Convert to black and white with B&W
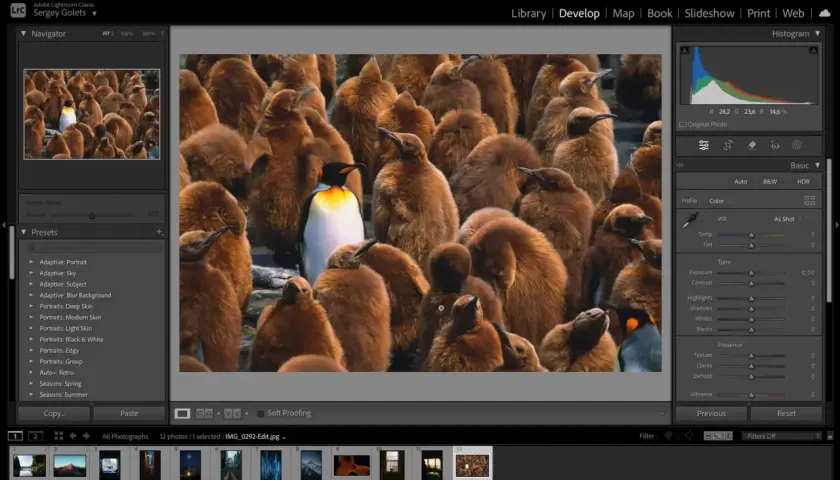The height and width of the screenshot is (480, 840). 770,182
